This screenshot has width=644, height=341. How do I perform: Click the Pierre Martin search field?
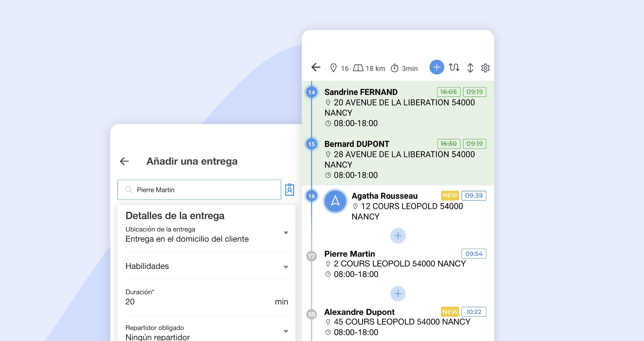(199, 190)
